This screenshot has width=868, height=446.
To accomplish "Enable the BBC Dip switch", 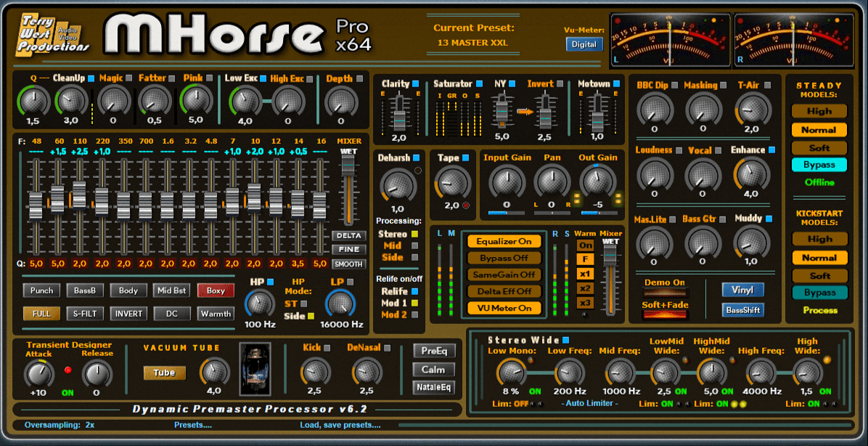I will (x=673, y=85).
